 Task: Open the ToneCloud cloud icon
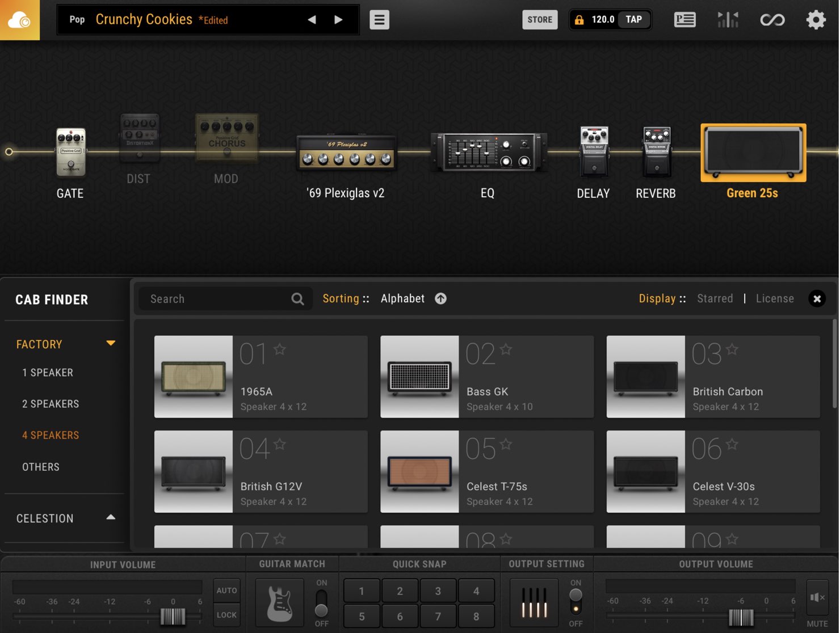(20, 20)
